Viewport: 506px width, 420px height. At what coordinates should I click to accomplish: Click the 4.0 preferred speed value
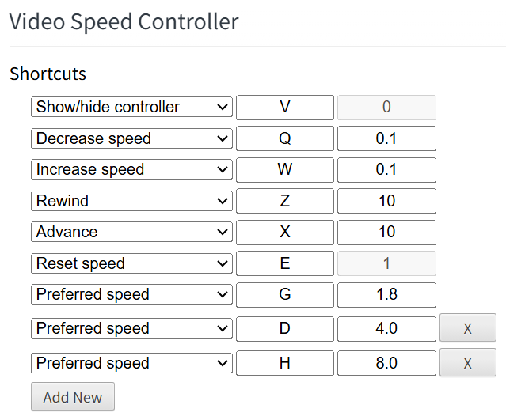click(386, 329)
